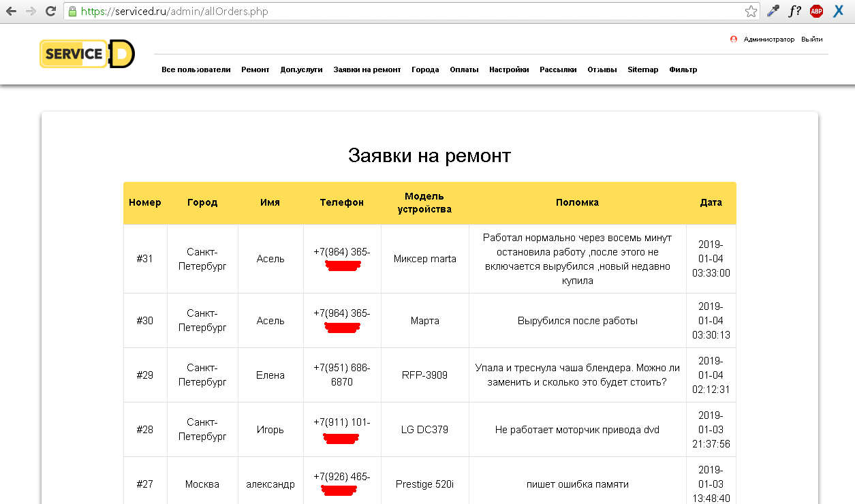The height and width of the screenshot is (504, 855).
Task: Click device model LG DC379
Action: click(x=425, y=430)
